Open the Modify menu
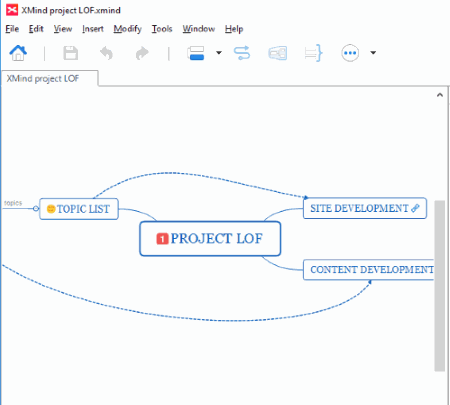 tap(128, 29)
